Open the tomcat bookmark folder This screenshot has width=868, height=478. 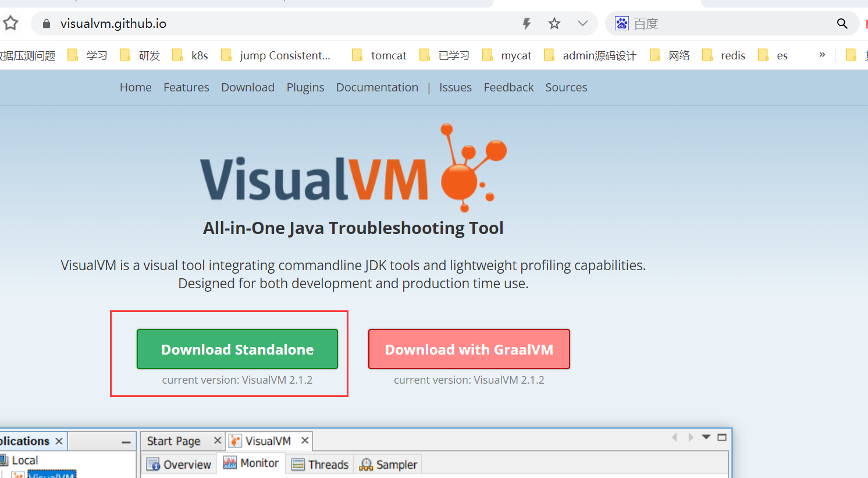[379, 55]
